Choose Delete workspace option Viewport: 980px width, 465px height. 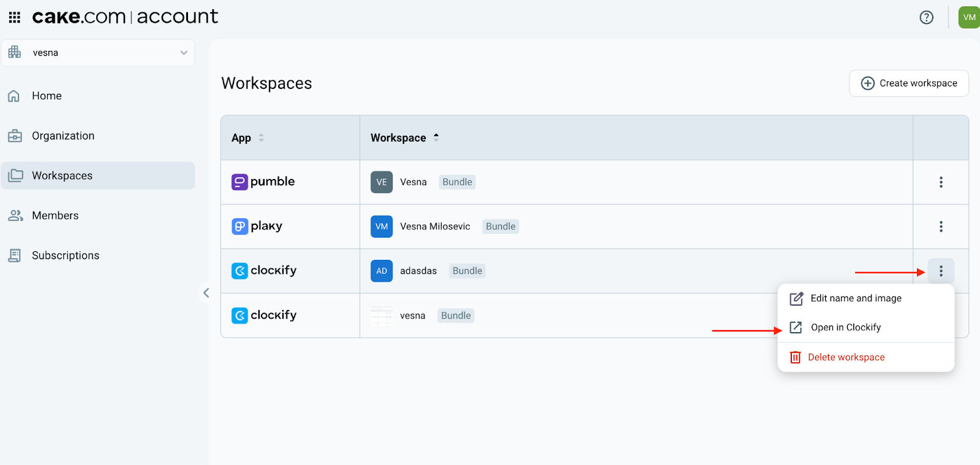click(x=866, y=357)
